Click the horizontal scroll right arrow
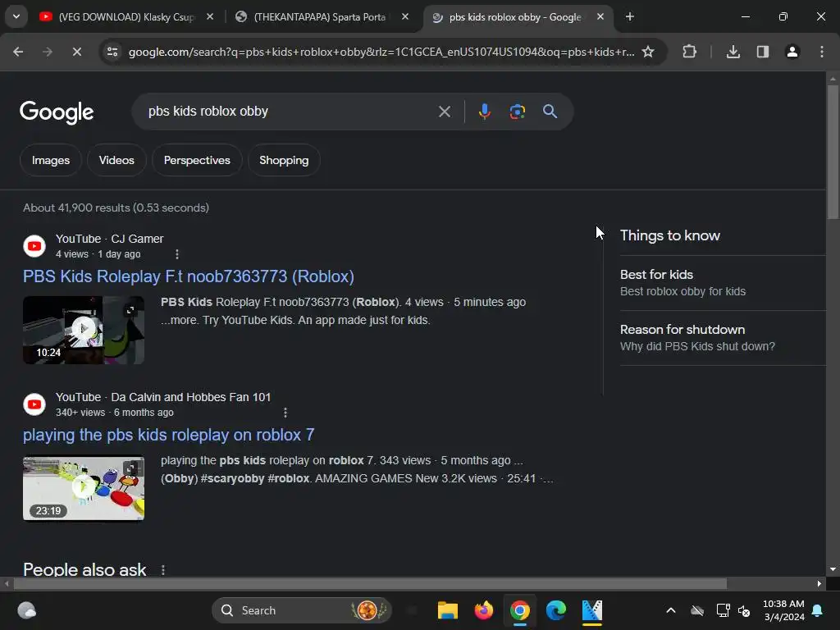This screenshot has height=630, width=840. pyautogui.click(x=819, y=583)
